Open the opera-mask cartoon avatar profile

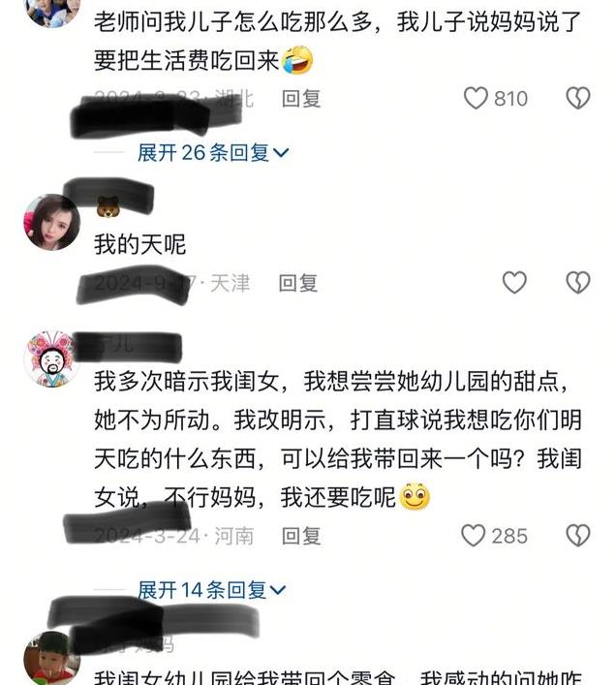pos(51,359)
